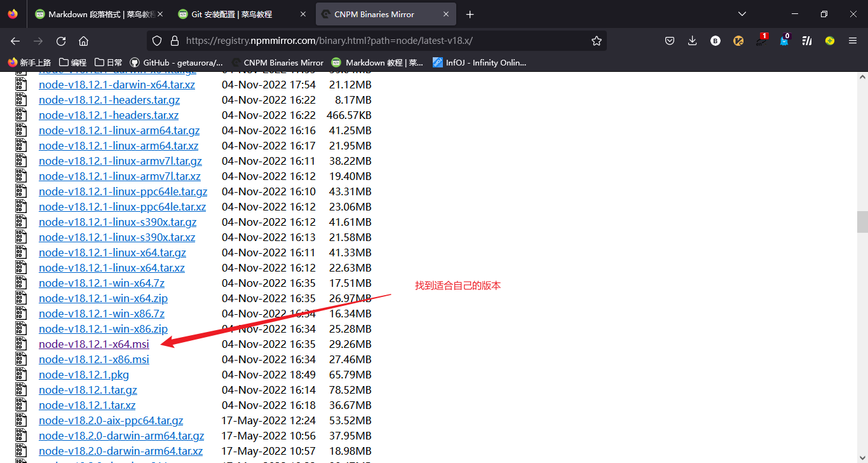
Task: Click the 29.26MB size of x64.msi
Action: pyautogui.click(x=350, y=344)
